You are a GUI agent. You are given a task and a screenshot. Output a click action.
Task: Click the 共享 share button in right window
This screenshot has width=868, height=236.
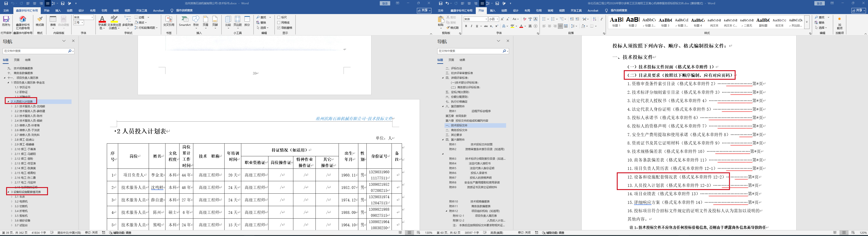tap(858, 11)
